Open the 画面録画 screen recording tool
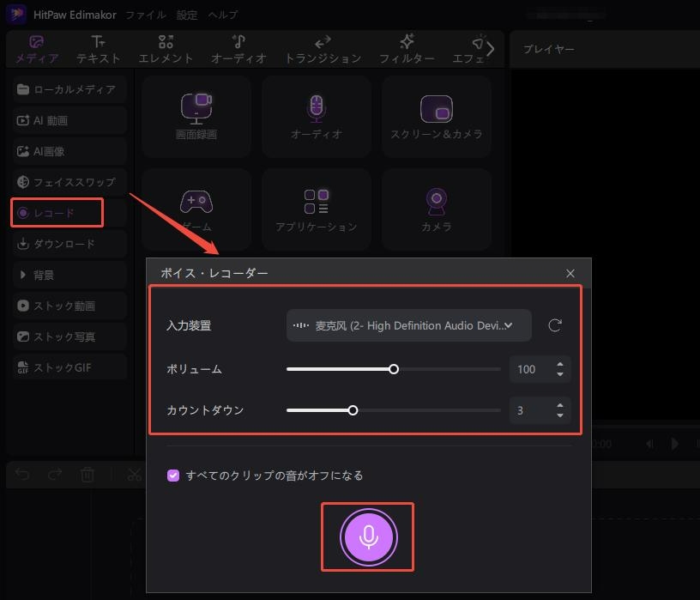This screenshot has height=600, width=700. (196, 116)
